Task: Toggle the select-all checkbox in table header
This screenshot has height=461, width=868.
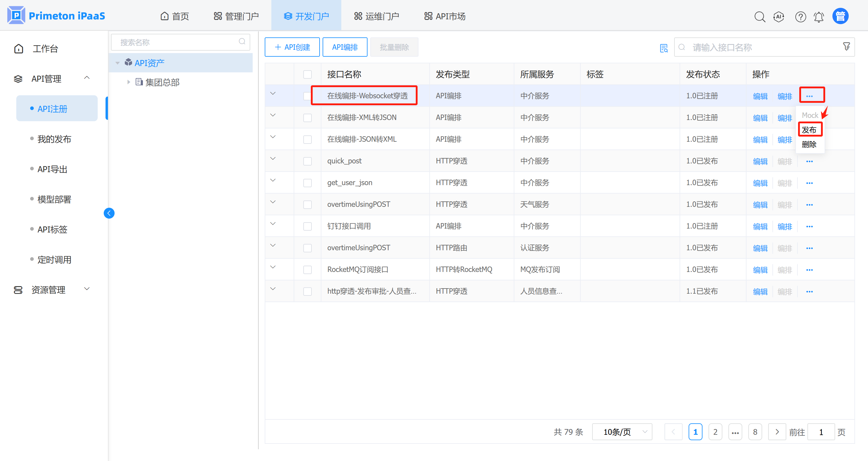Action: click(307, 74)
